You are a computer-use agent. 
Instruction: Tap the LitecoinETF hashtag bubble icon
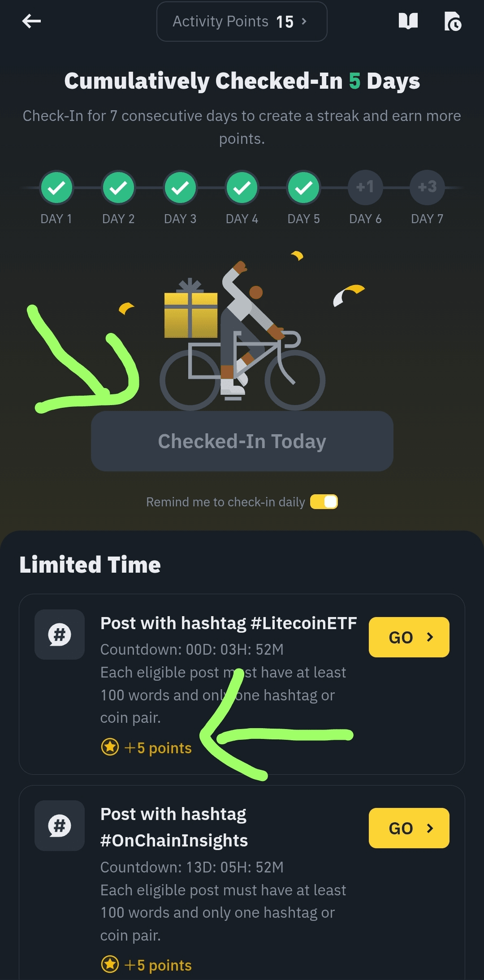click(x=60, y=635)
